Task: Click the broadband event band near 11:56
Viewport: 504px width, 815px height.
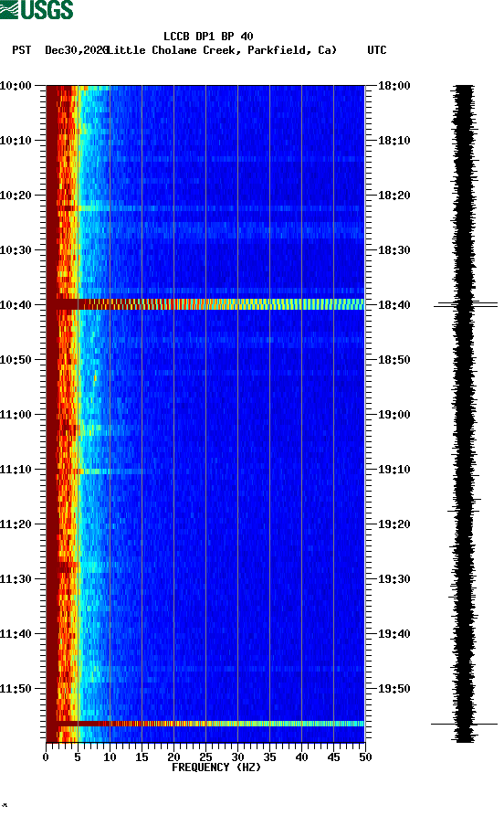Action: point(205,724)
